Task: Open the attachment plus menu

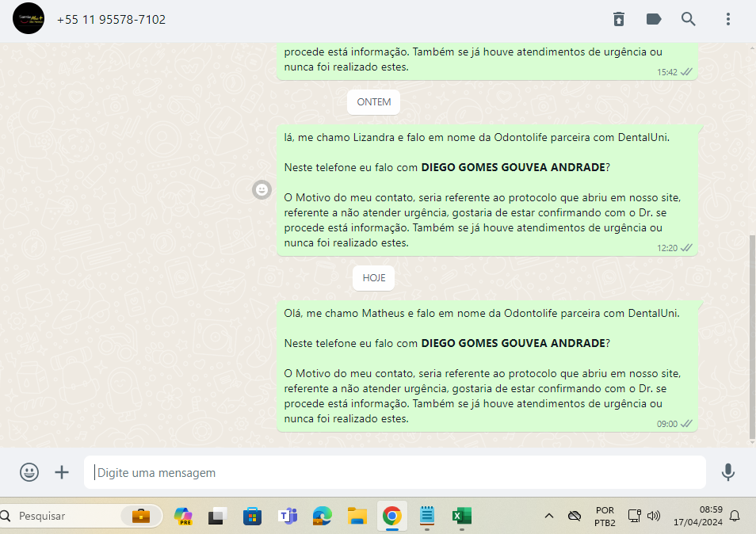Action: 62,472
